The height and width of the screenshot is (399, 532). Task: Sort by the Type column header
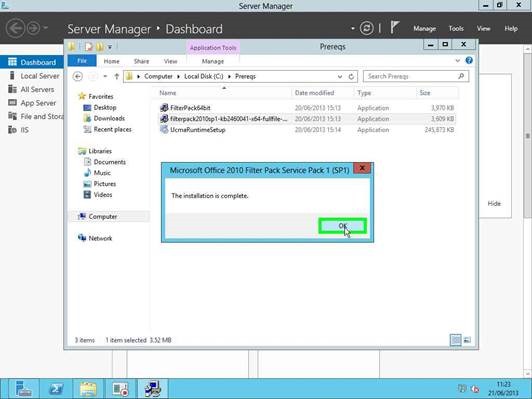pos(364,93)
